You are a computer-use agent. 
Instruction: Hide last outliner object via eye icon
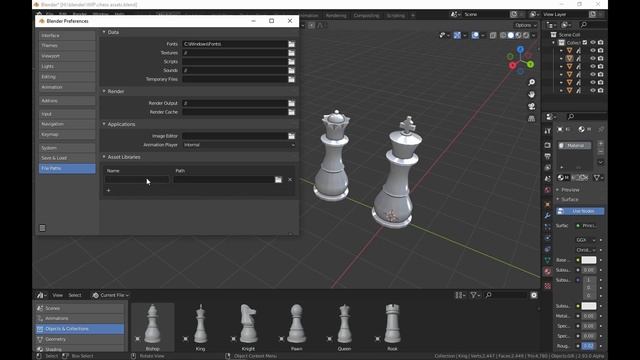[x=593, y=90]
